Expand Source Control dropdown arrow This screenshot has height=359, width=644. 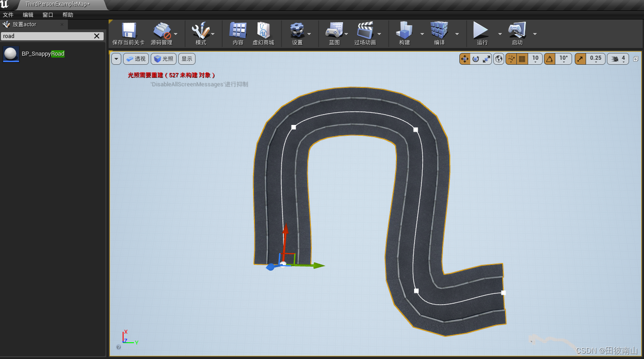176,34
